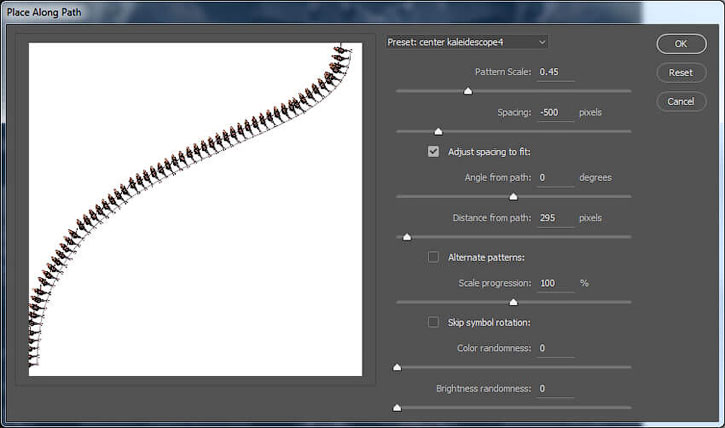The height and width of the screenshot is (428, 725).
Task: Enable Alternate patterns checkbox
Action: (x=433, y=257)
